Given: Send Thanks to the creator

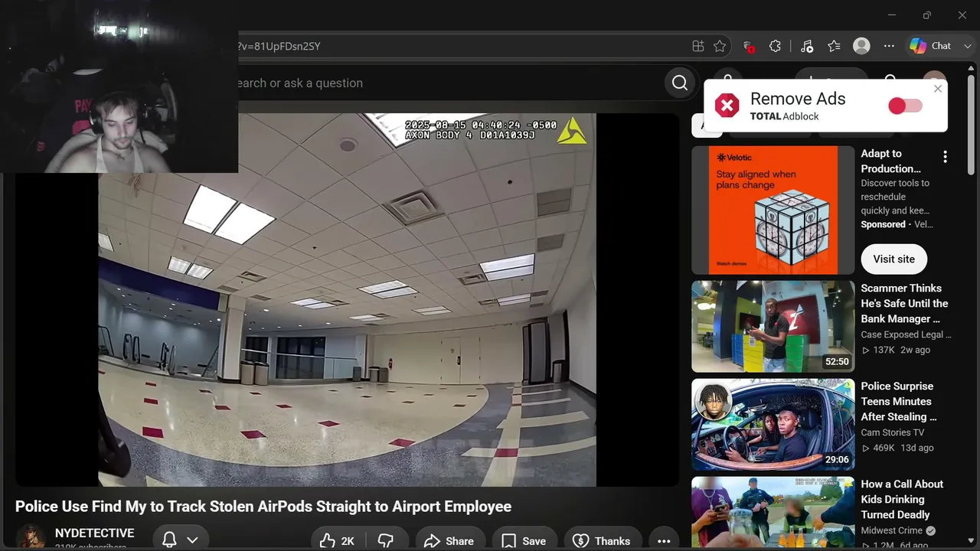Looking at the screenshot, I should pos(602,540).
